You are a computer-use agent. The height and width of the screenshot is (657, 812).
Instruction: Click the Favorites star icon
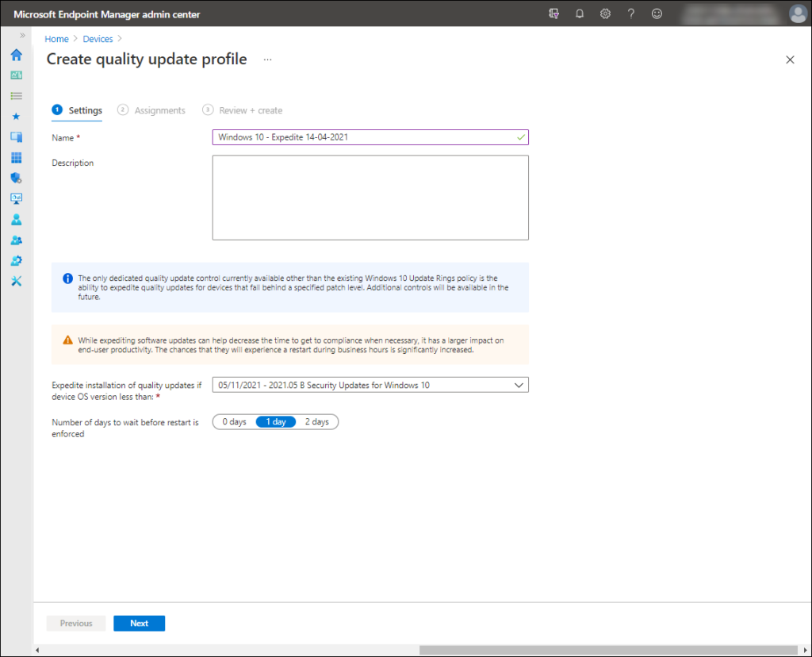17,117
